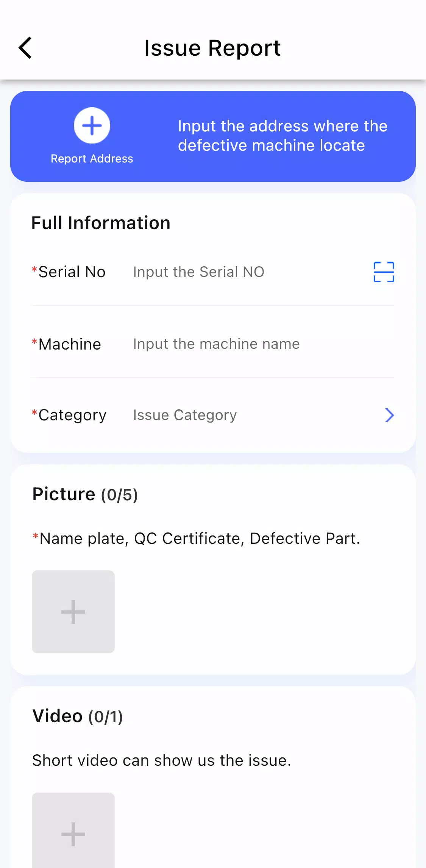This screenshot has width=426, height=868.
Task: Go back using the left arrow icon
Action: tap(25, 48)
